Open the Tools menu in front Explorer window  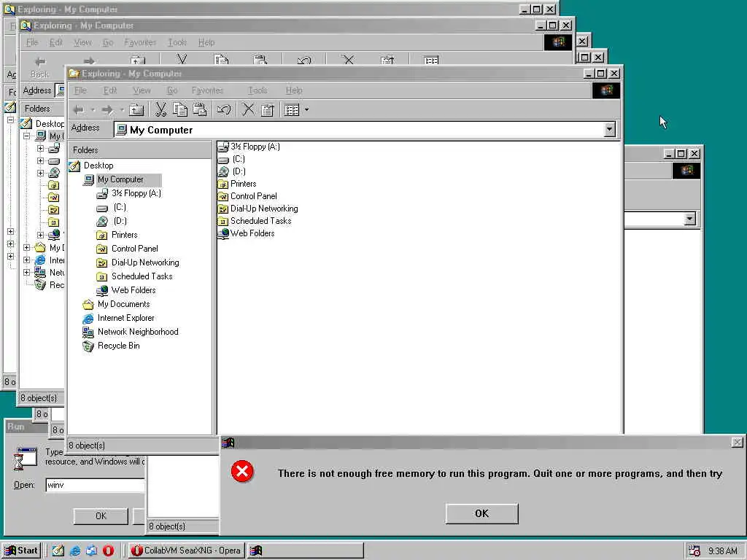tap(258, 90)
